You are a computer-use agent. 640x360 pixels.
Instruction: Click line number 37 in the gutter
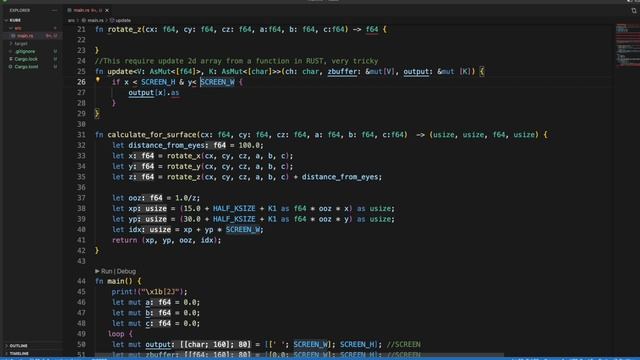point(81,198)
